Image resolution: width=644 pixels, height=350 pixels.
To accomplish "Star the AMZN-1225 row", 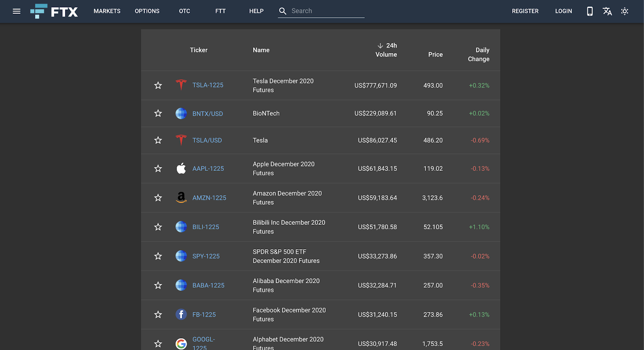I will (x=158, y=198).
